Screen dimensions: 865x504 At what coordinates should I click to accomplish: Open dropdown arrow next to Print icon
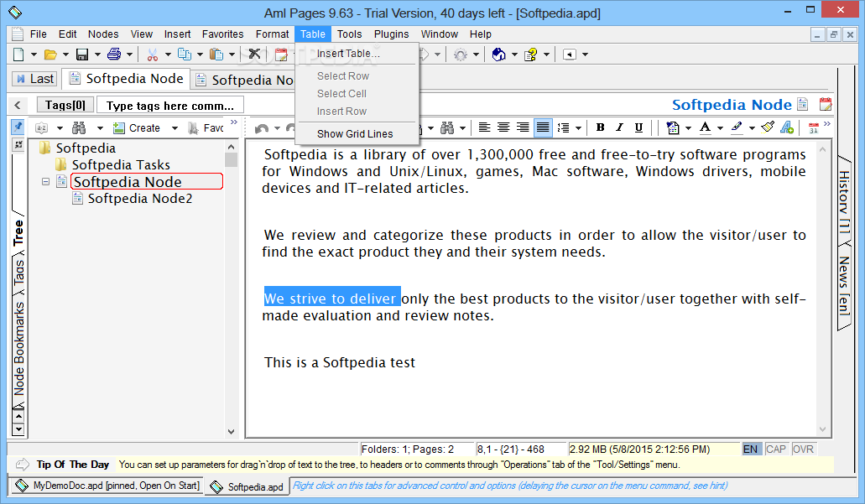(130, 55)
